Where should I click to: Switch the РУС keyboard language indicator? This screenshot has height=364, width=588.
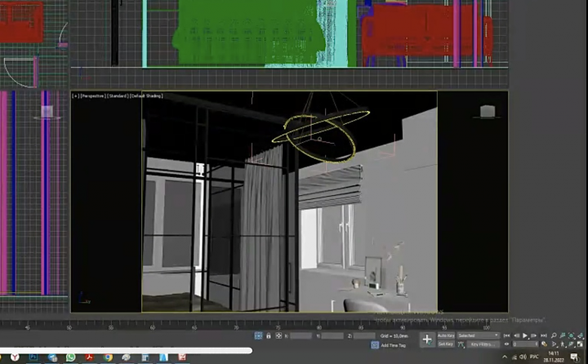(534, 357)
